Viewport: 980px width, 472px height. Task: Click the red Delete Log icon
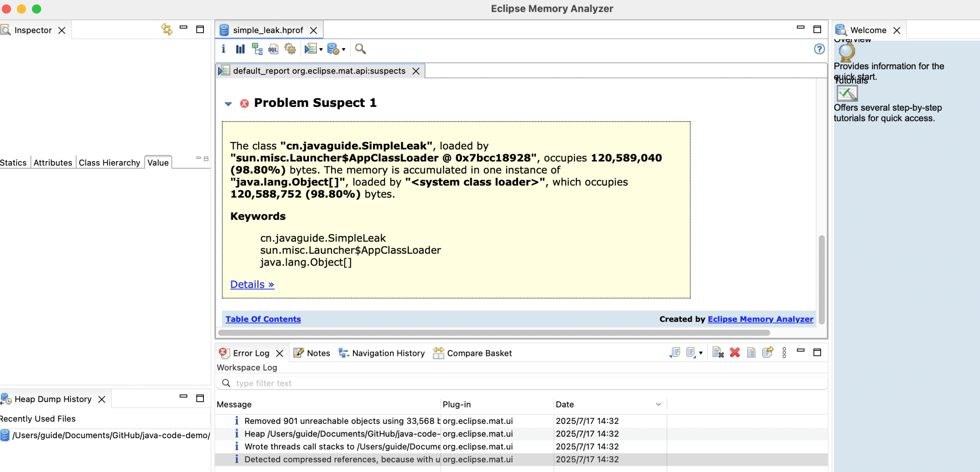735,352
